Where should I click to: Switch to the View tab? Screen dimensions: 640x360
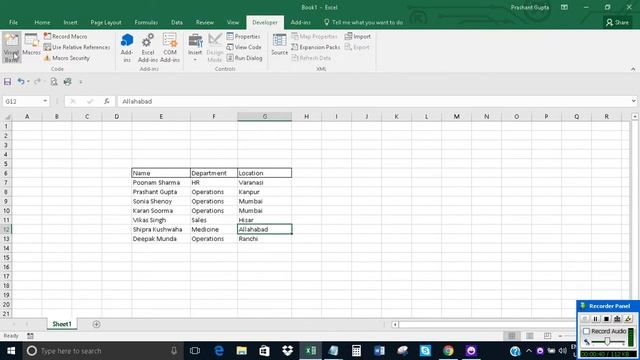click(x=233, y=22)
